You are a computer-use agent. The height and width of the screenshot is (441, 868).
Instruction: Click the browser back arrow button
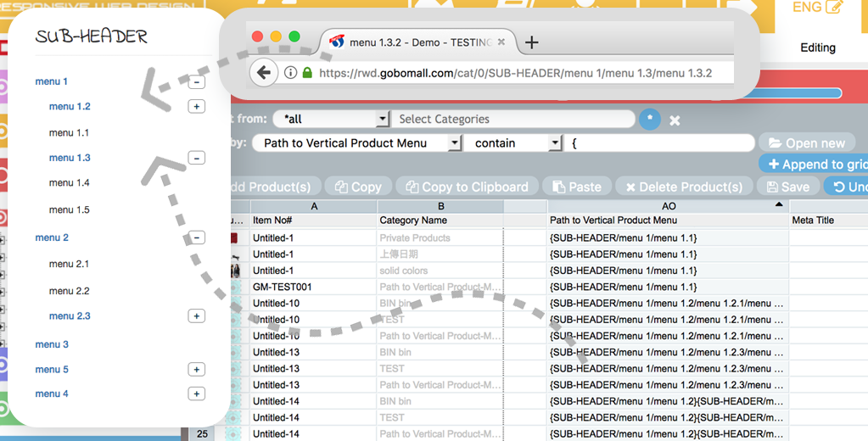click(x=263, y=73)
